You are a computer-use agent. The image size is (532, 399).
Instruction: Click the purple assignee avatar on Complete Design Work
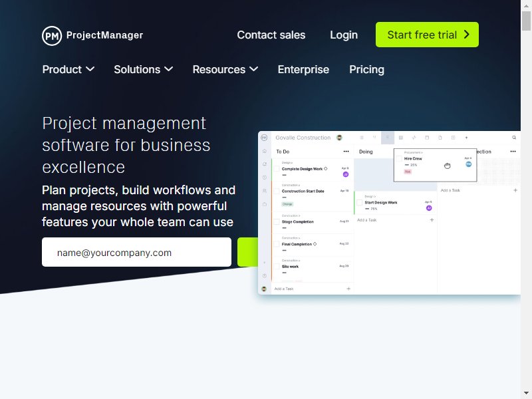(345, 174)
